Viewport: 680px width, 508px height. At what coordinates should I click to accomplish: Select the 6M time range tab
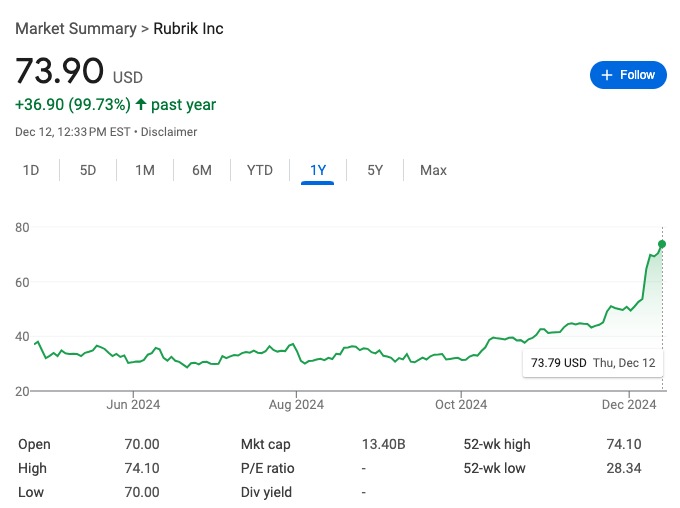[202, 170]
